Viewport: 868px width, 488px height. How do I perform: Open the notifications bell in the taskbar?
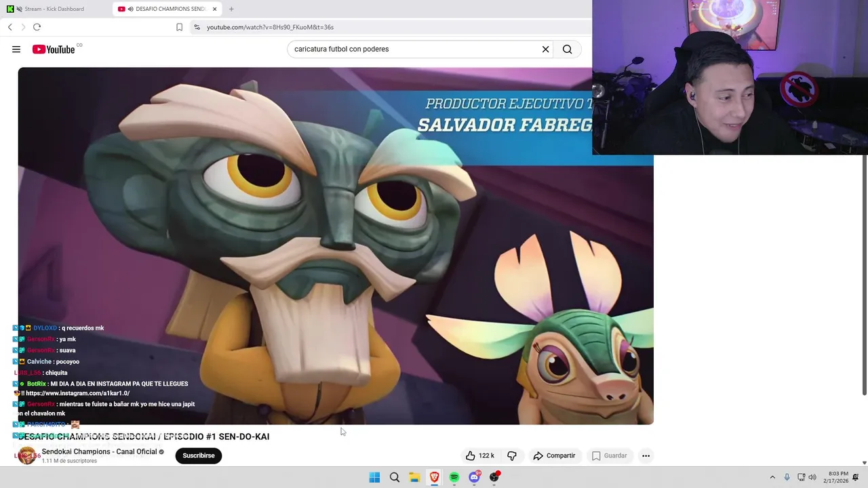tap(856, 477)
